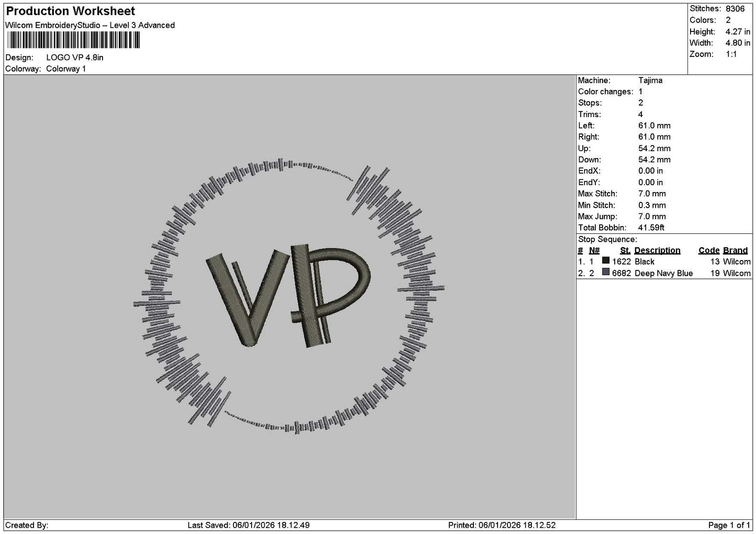Viewport: 756px width, 534px height.
Task: Click the Max Stitch label
Action: (597, 194)
